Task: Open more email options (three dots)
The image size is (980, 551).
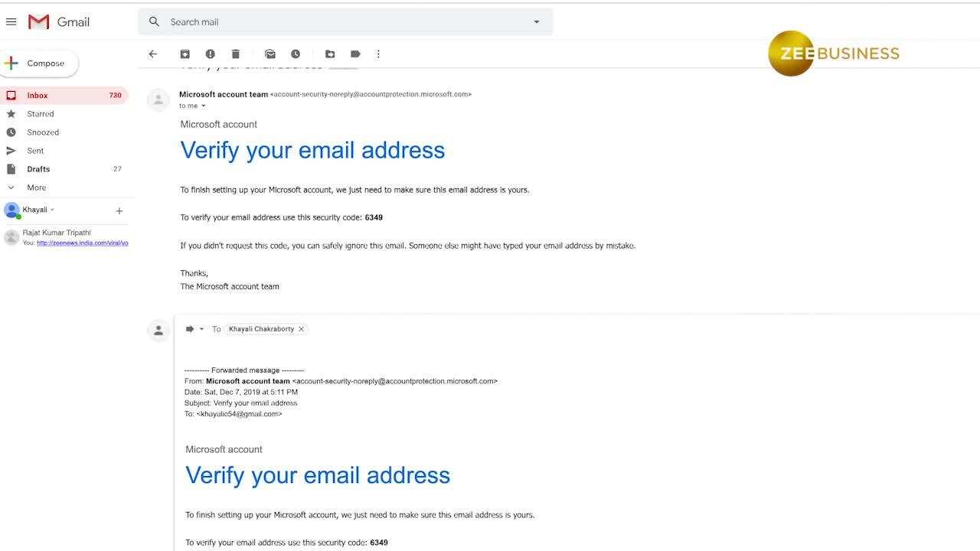Action: 377,54
